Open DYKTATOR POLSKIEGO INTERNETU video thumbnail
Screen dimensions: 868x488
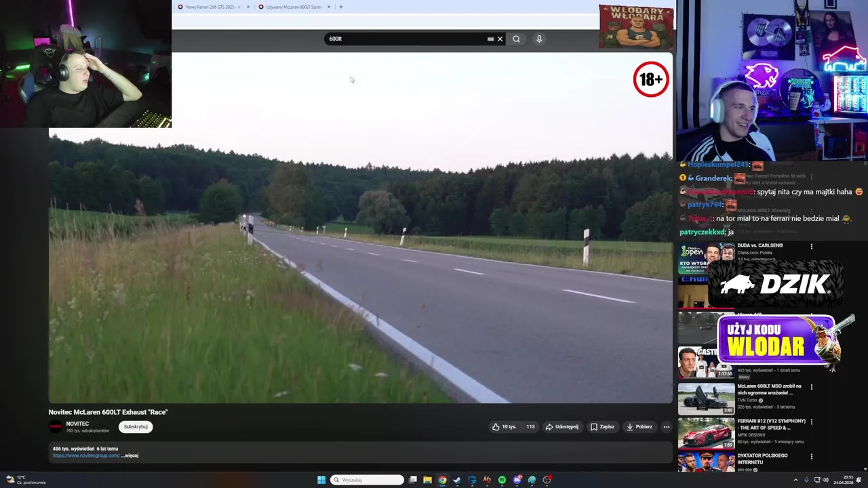point(706,462)
